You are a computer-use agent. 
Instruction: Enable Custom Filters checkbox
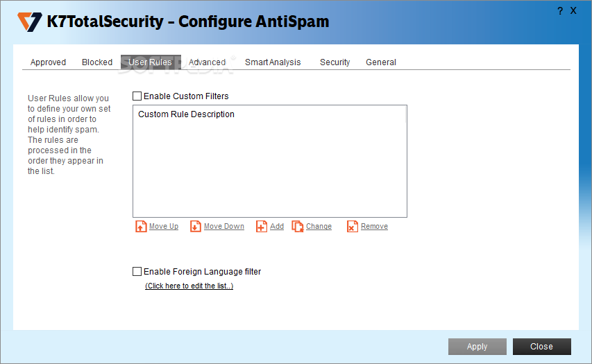[137, 96]
